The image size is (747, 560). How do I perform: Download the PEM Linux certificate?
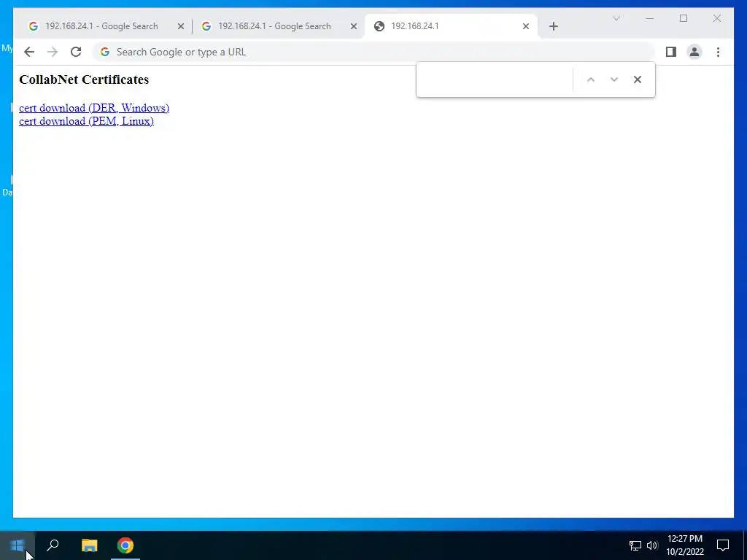tap(86, 121)
